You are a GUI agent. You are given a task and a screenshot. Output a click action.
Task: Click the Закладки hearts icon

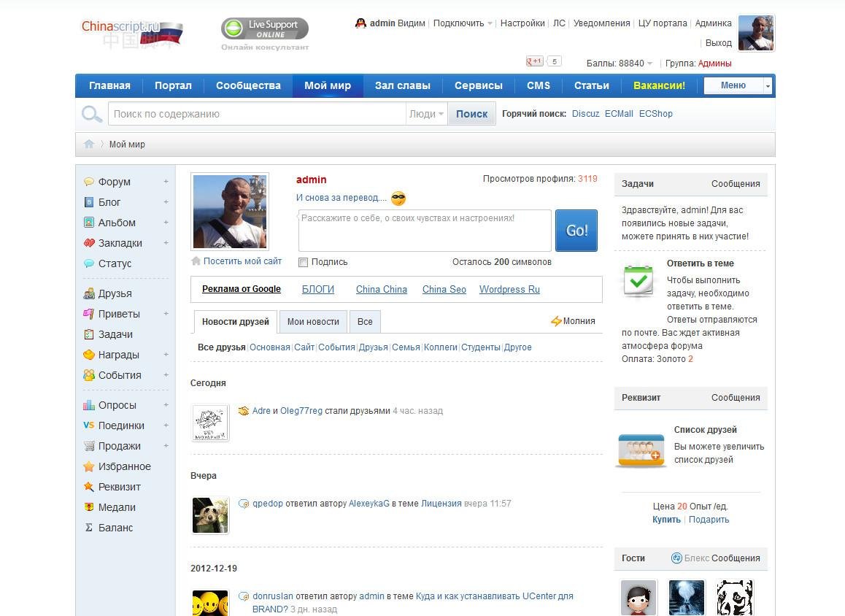click(x=88, y=243)
